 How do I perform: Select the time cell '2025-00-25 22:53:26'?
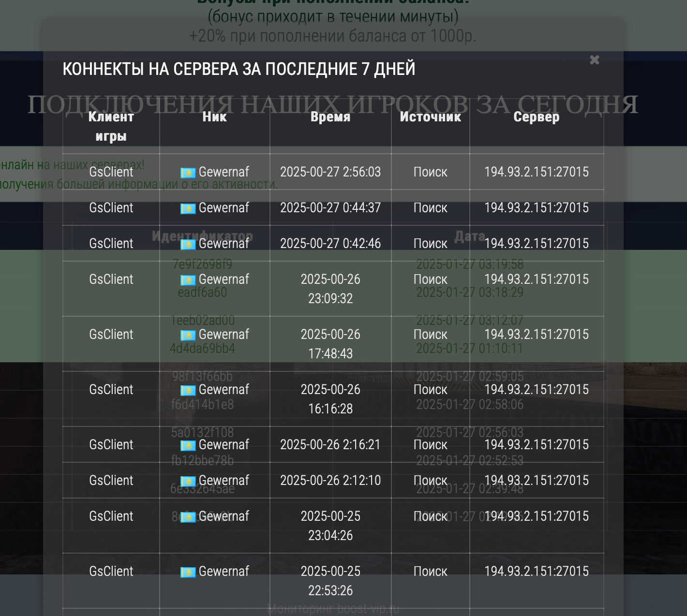(x=330, y=581)
